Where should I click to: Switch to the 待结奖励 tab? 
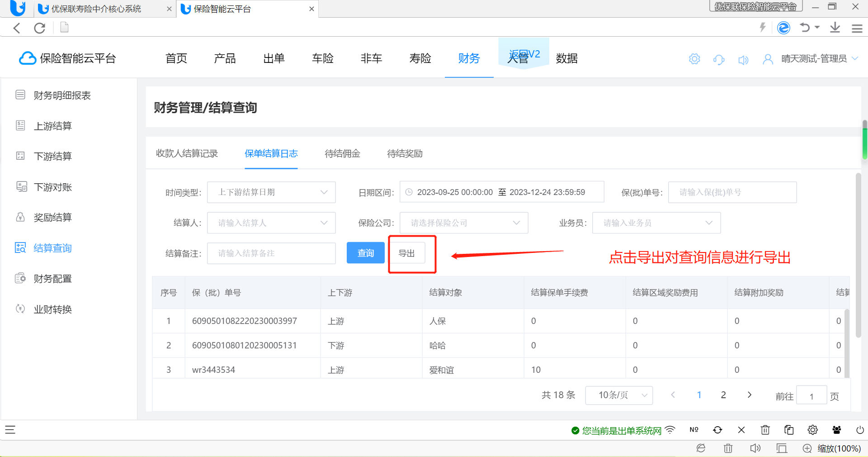pyautogui.click(x=405, y=153)
